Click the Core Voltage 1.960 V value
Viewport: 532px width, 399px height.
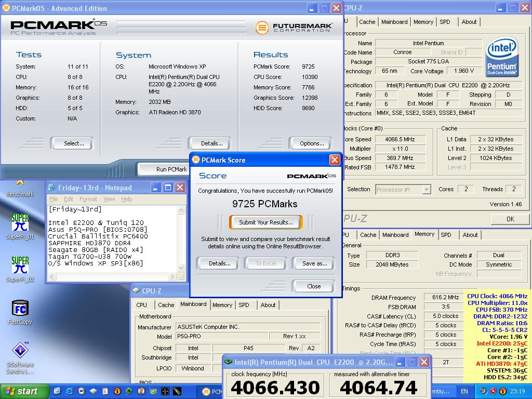pyautogui.click(x=463, y=71)
